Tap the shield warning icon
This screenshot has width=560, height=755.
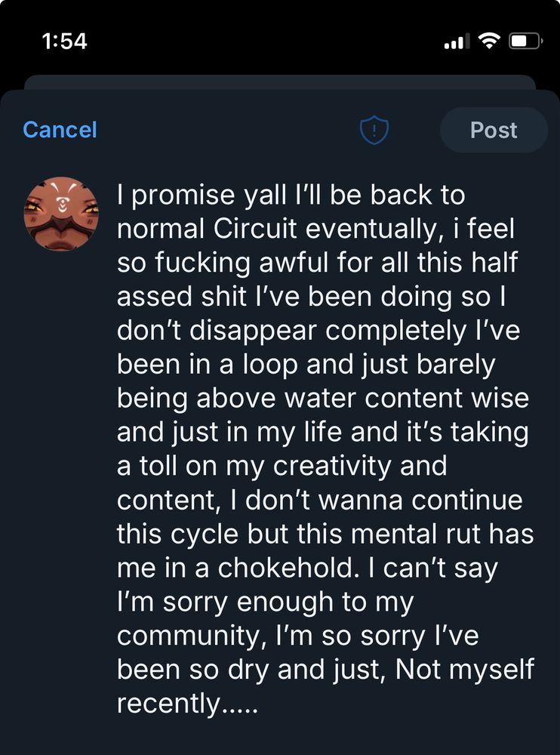(x=374, y=131)
